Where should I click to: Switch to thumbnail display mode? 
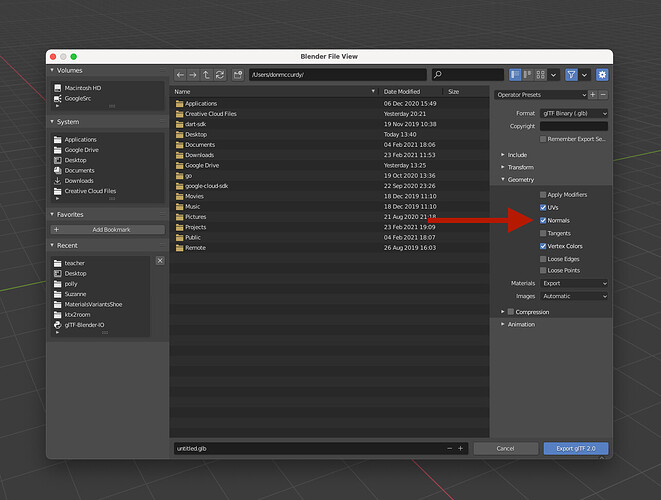(x=540, y=75)
